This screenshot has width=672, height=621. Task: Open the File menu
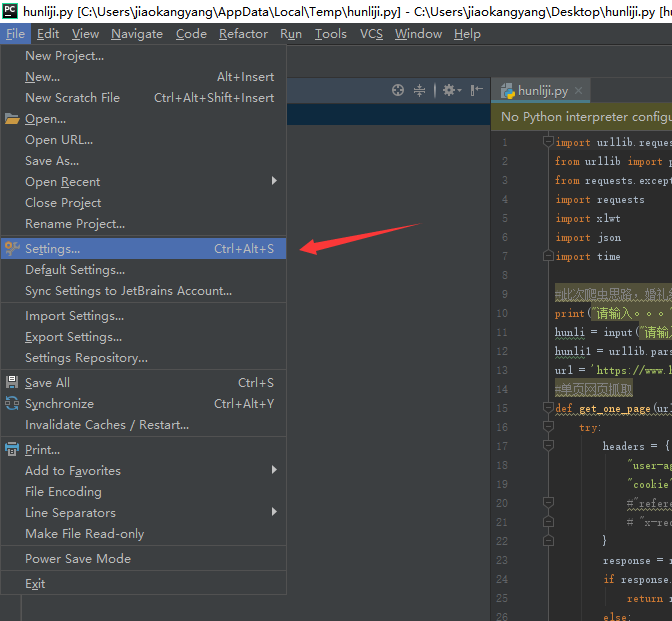(15, 34)
